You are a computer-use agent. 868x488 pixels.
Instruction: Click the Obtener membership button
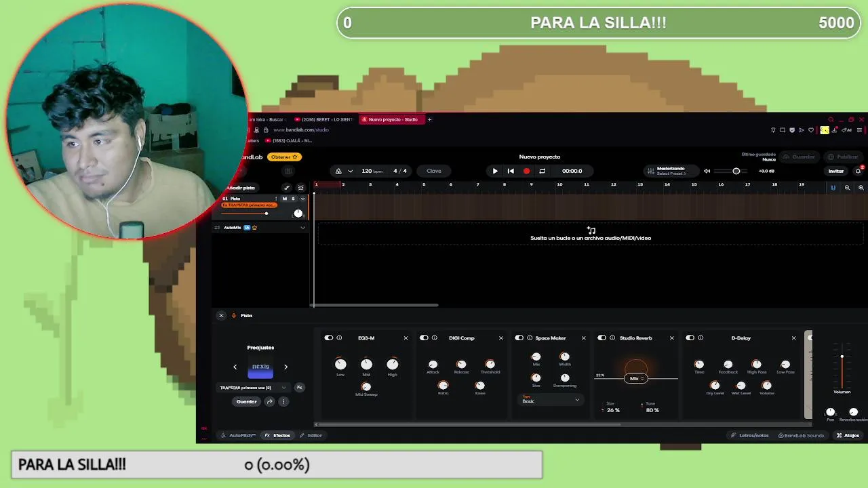click(x=283, y=157)
